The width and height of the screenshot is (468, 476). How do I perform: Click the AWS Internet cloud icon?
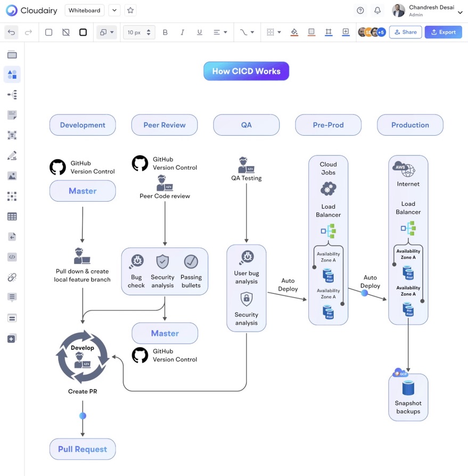(x=404, y=169)
